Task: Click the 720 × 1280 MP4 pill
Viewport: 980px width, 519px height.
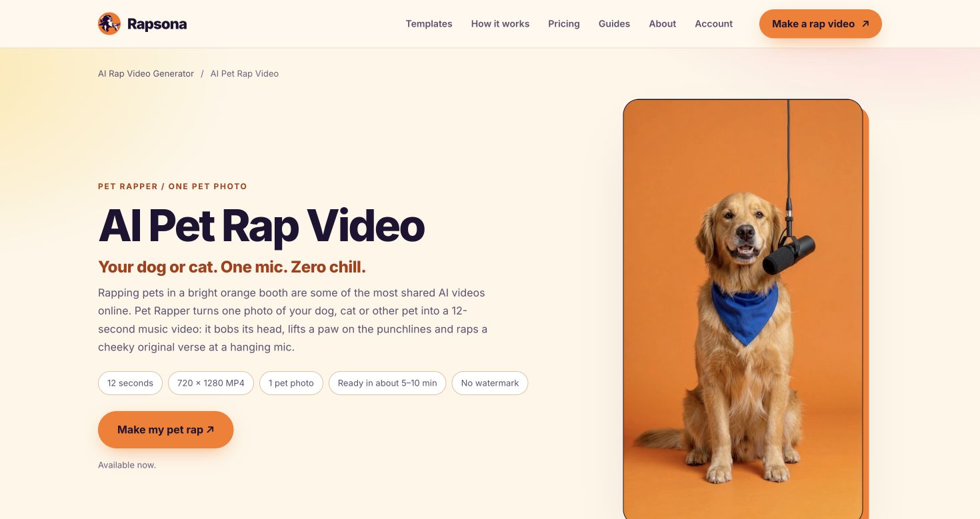Action: 211,383
